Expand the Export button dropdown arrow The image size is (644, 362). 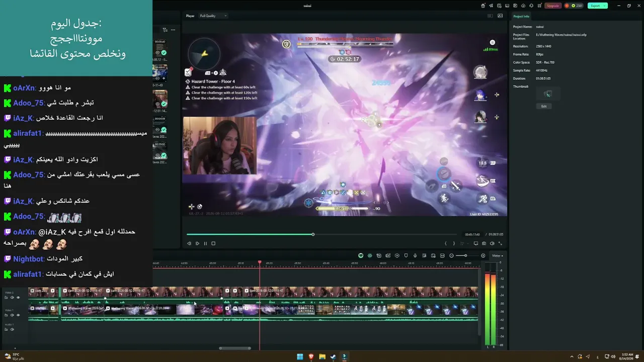pyautogui.click(x=604, y=6)
